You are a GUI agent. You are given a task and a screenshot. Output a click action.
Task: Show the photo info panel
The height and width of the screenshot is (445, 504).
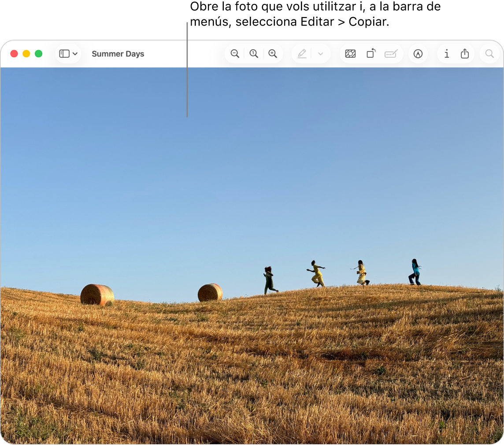[446, 54]
